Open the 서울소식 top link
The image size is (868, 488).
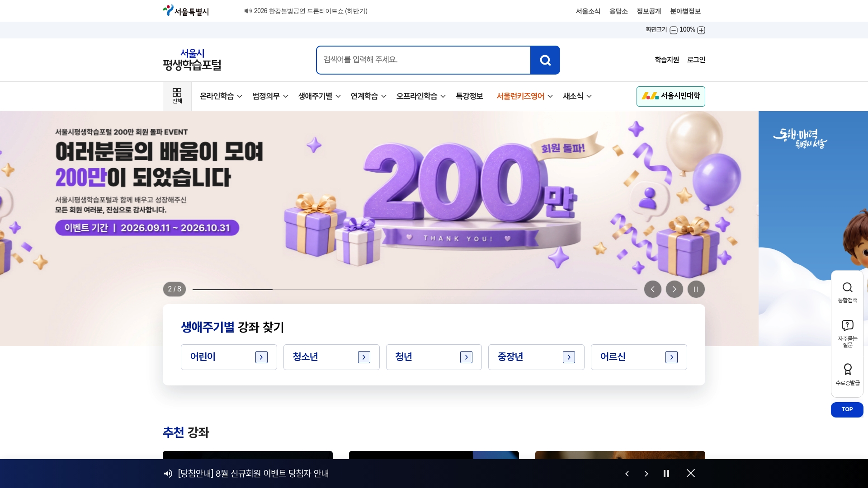click(x=588, y=11)
